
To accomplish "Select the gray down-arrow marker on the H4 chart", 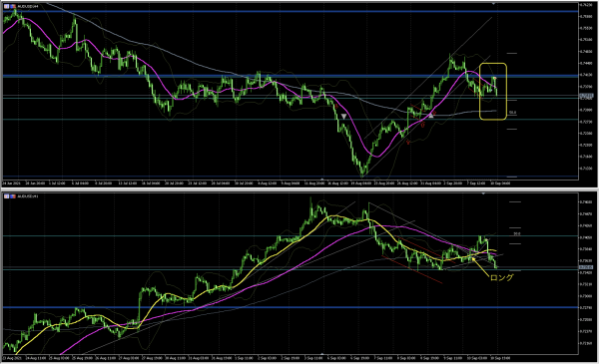I will [x=343, y=117].
